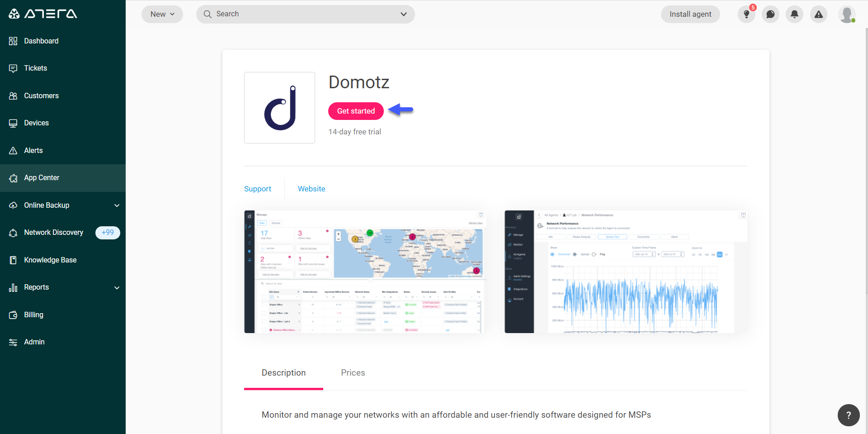
Task: Click the Customers people icon
Action: [x=13, y=96]
